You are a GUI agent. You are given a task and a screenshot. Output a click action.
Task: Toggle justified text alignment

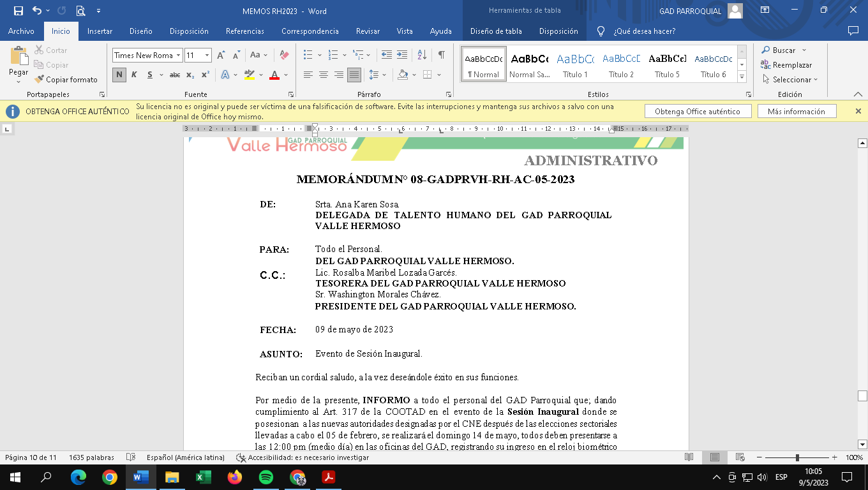pyautogui.click(x=354, y=75)
